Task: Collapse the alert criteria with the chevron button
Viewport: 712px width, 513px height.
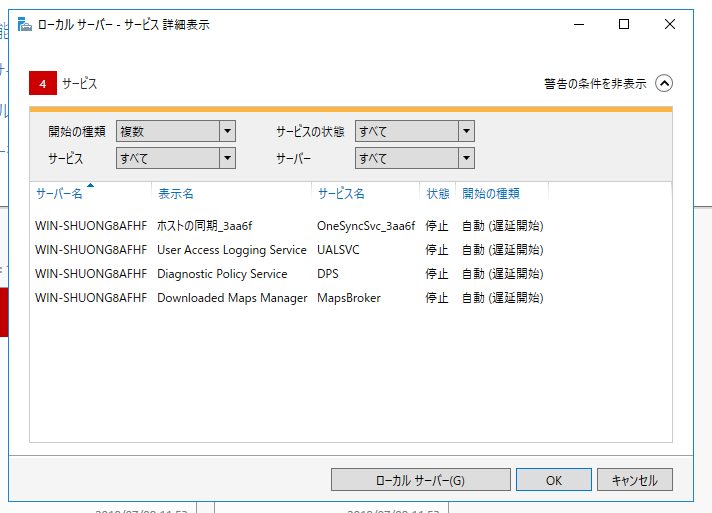Action: [x=663, y=83]
